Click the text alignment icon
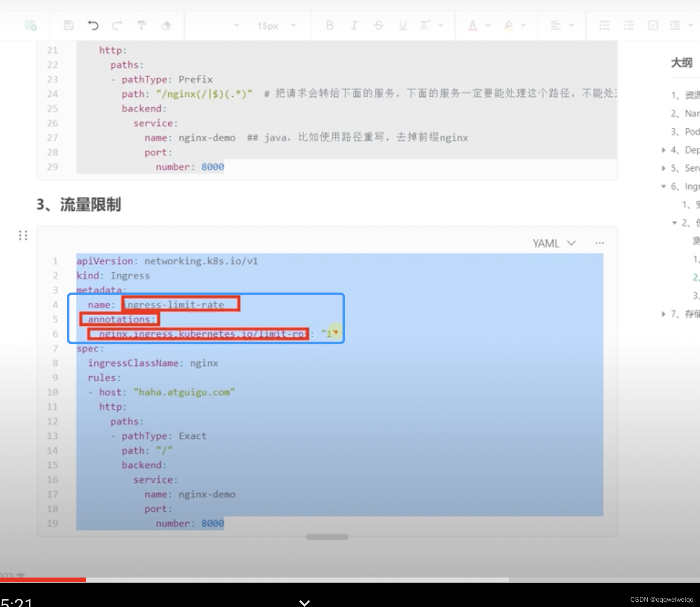This screenshot has height=607, width=700. click(556, 25)
